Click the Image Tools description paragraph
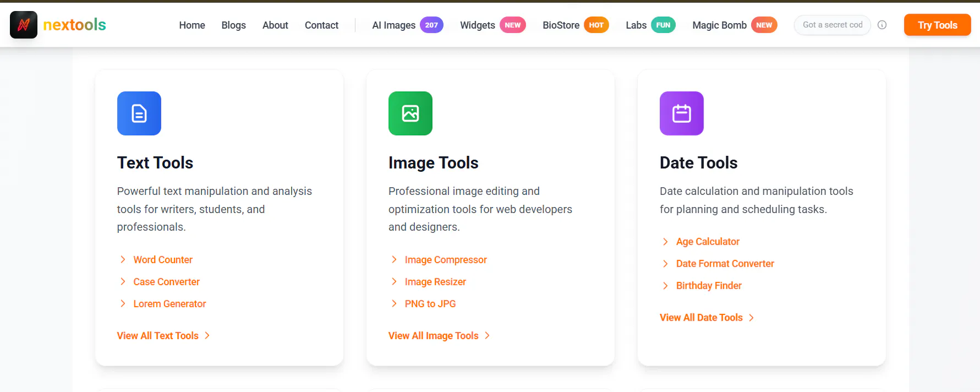This screenshot has height=392, width=980. point(480,209)
